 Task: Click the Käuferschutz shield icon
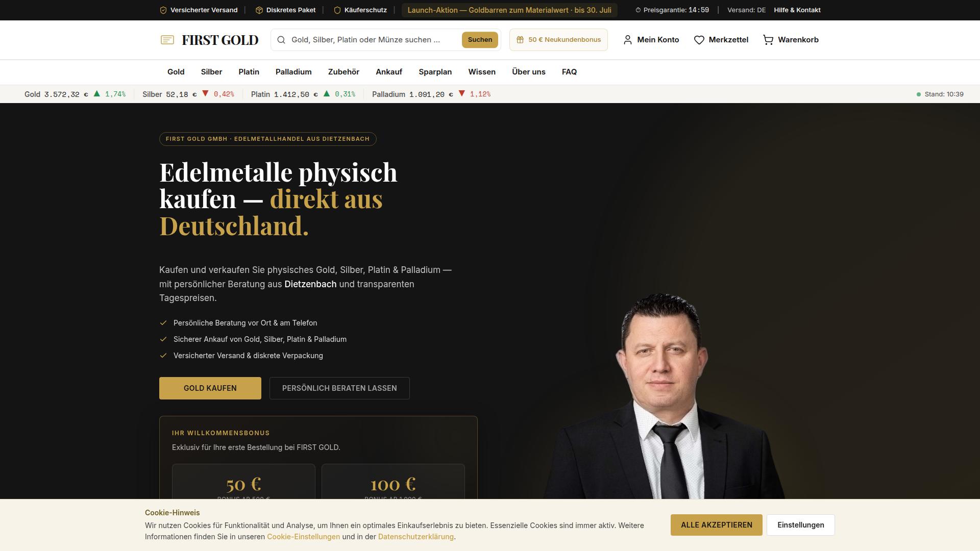click(x=337, y=10)
